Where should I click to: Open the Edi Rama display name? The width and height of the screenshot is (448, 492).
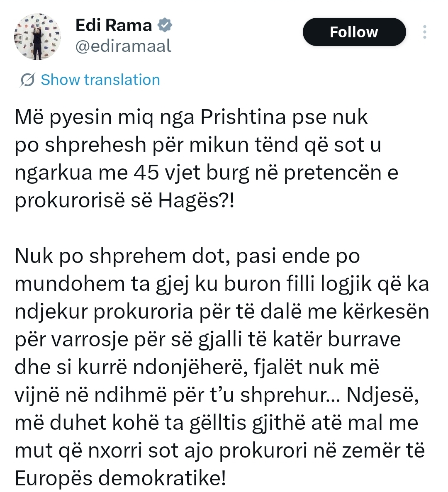(114, 25)
